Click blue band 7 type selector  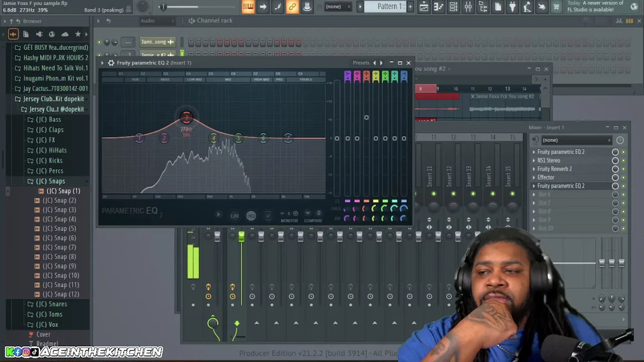(x=404, y=76)
